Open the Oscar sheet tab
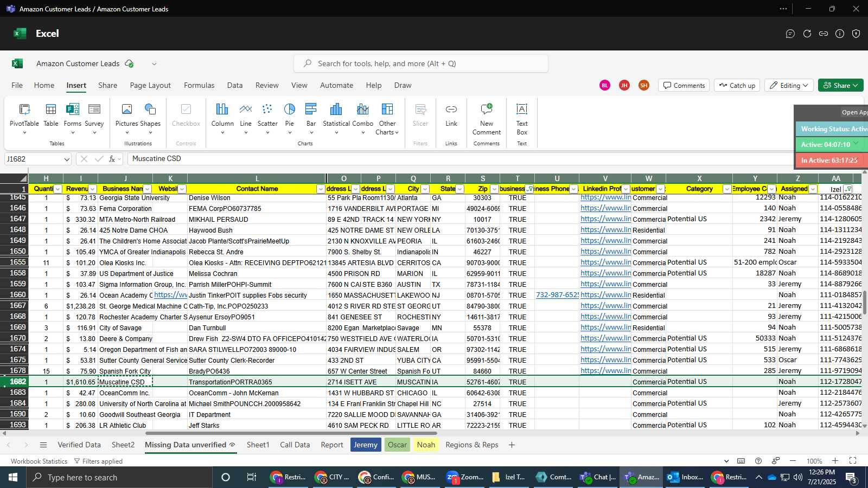 click(x=397, y=445)
